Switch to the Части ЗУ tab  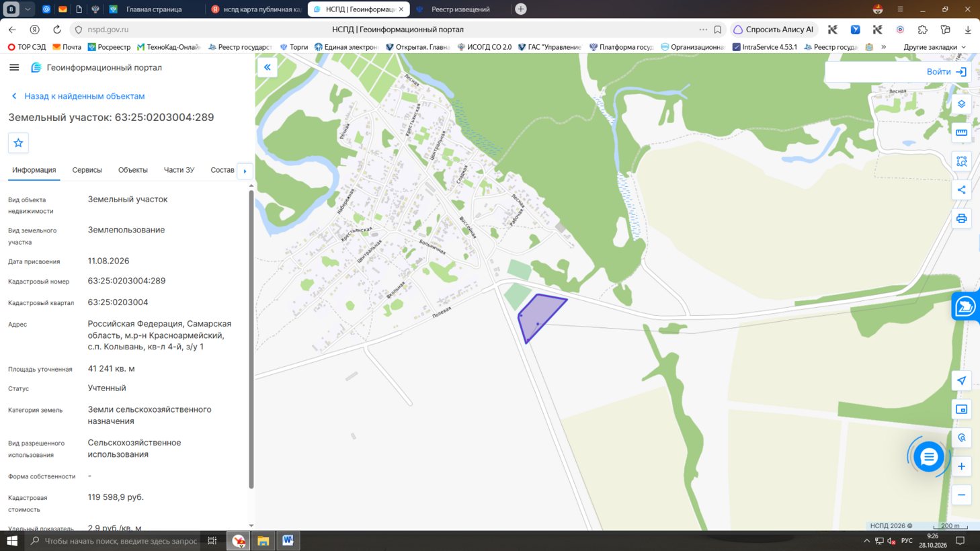coord(179,170)
